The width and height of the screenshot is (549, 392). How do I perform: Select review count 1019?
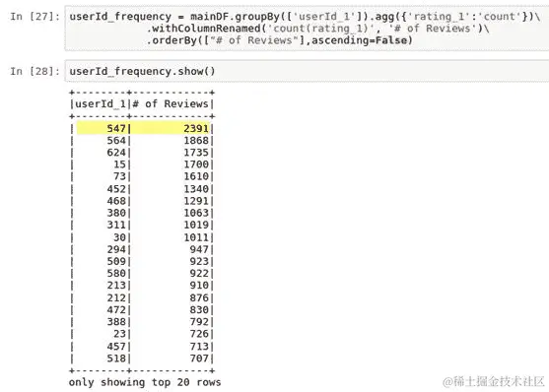[x=196, y=225]
